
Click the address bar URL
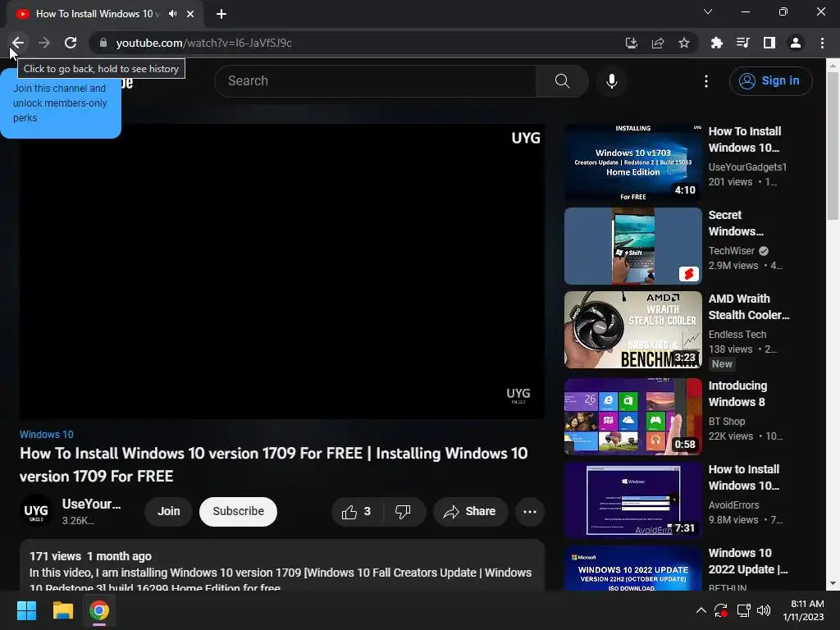(x=203, y=43)
